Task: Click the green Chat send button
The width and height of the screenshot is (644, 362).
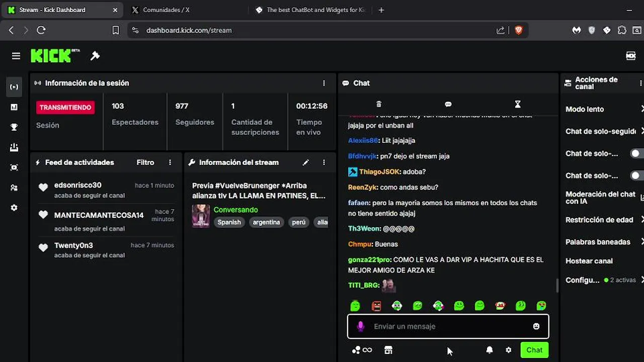Action: [x=534, y=350]
